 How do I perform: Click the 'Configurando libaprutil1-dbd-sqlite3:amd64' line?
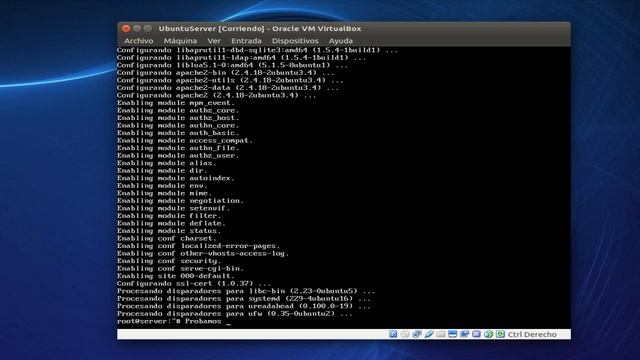[258, 50]
